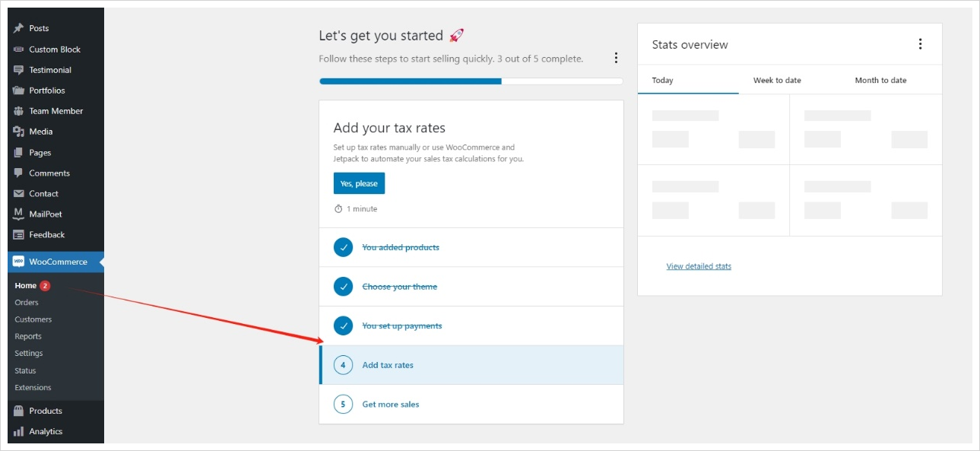Go to WooCommerce Home submenu
Image resolution: width=980 pixels, height=451 pixels.
[x=26, y=286]
